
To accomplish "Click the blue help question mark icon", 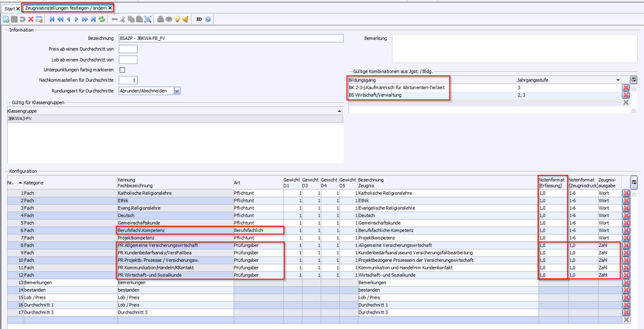I will (x=208, y=19).
